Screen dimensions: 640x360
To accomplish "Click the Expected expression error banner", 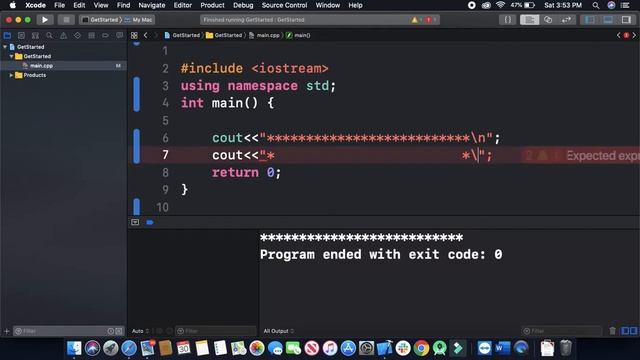I will click(580, 156).
